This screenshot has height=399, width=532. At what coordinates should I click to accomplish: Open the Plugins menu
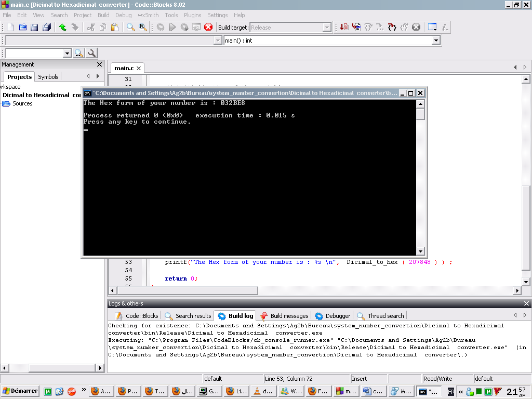tap(192, 15)
